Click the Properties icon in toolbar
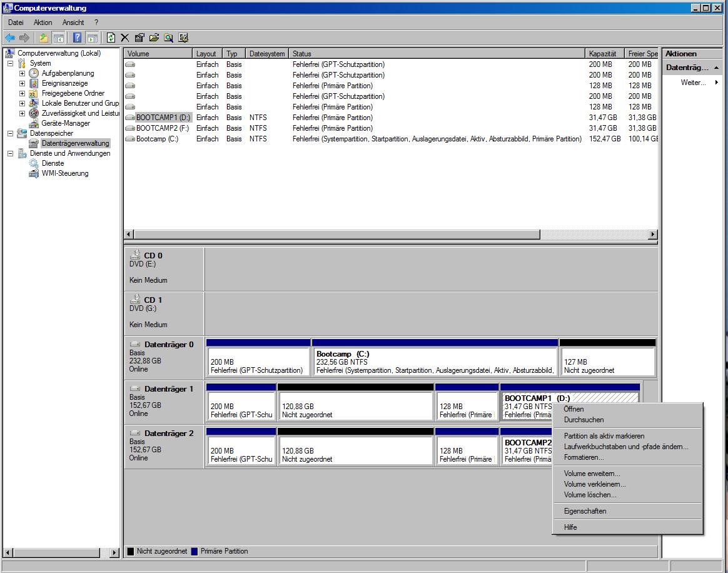The width and height of the screenshot is (728, 573). pos(139,38)
